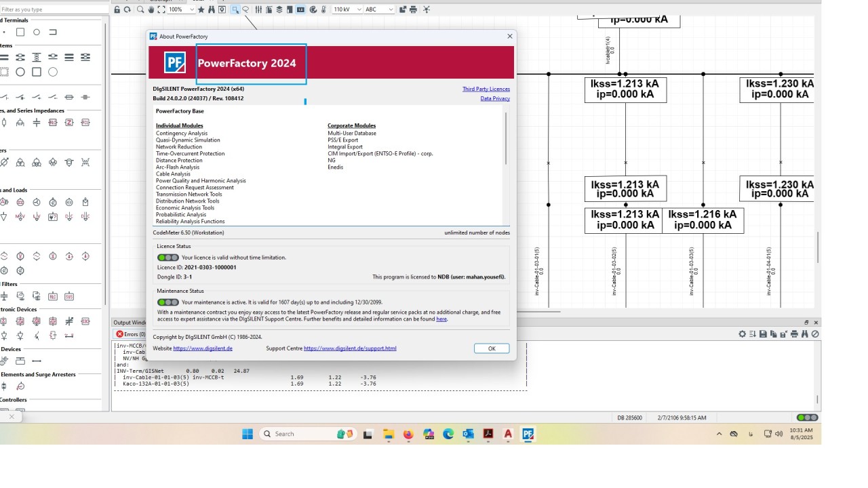Select the rectangular selection tool
Viewport: 868px width, 488px height.
tap(235, 9)
